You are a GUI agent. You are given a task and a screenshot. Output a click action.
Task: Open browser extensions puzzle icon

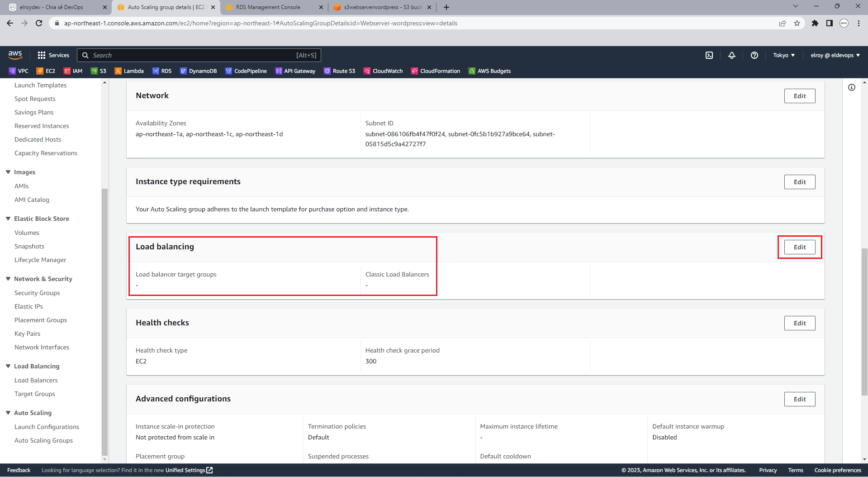(815, 23)
